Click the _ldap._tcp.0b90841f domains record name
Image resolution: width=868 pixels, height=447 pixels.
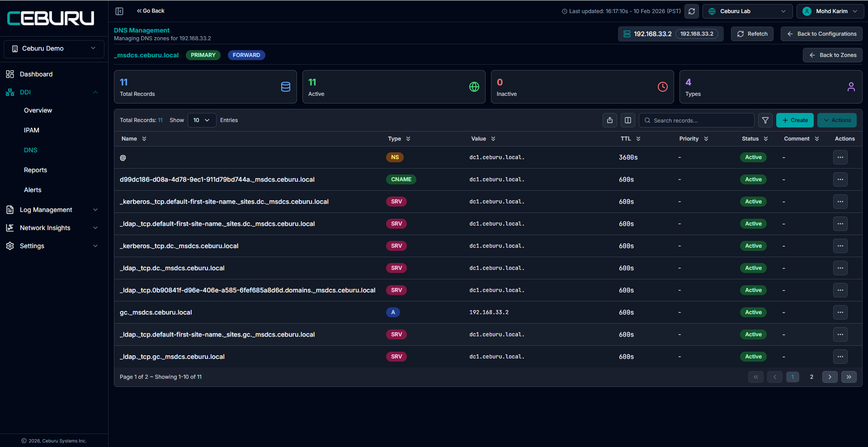(247, 290)
